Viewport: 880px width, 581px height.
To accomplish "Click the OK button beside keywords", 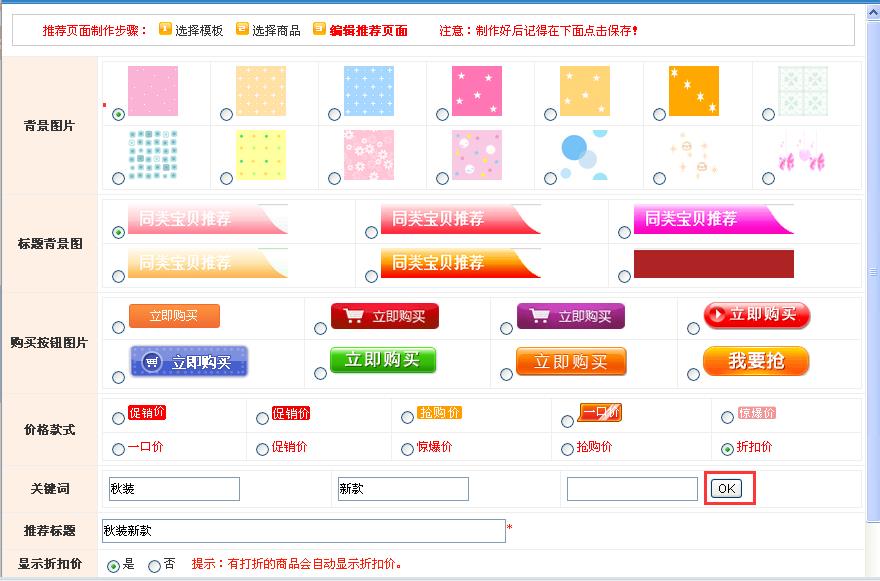I will coord(726,488).
